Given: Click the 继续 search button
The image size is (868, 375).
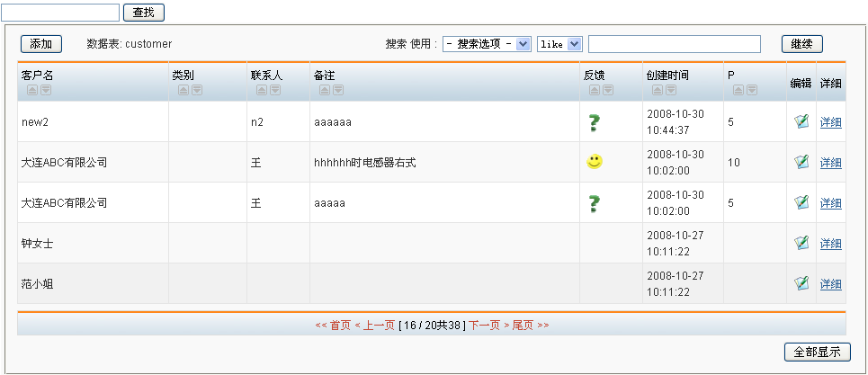Looking at the screenshot, I should click(802, 44).
